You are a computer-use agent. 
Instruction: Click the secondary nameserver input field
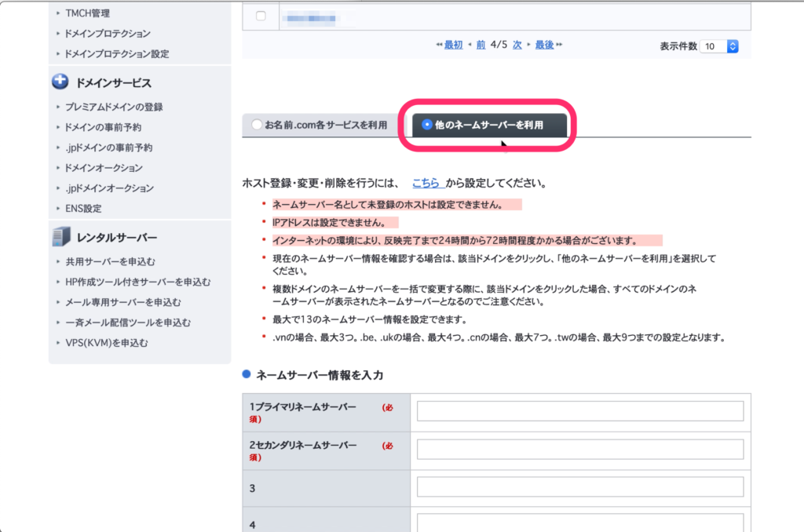pos(579,449)
